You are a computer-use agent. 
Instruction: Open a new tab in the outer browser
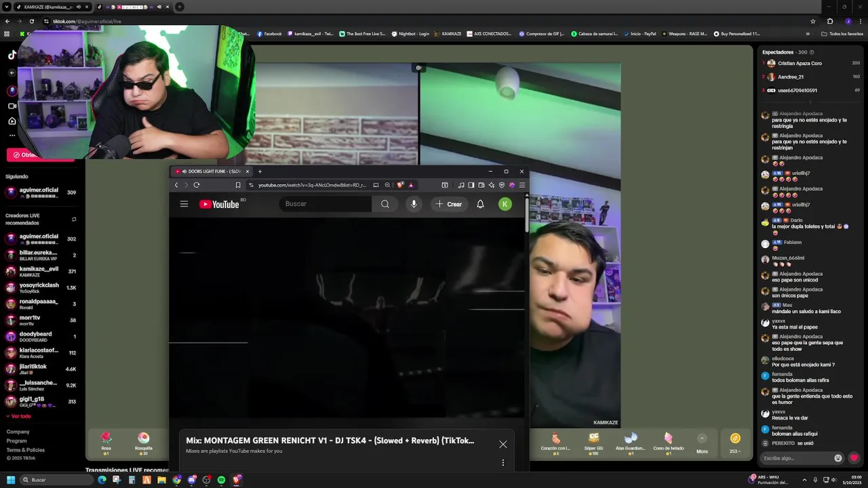point(179,7)
